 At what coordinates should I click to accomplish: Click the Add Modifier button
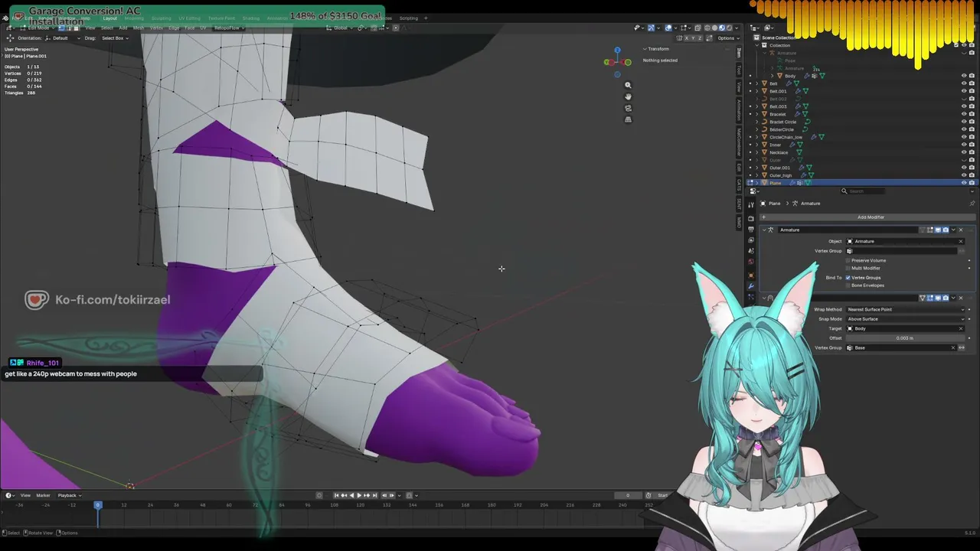[x=870, y=217]
